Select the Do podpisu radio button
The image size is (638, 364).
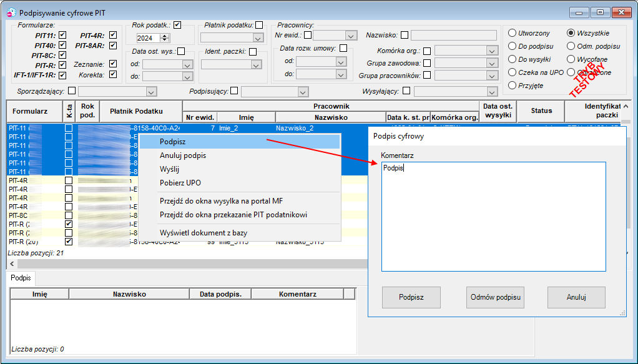coord(513,46)
